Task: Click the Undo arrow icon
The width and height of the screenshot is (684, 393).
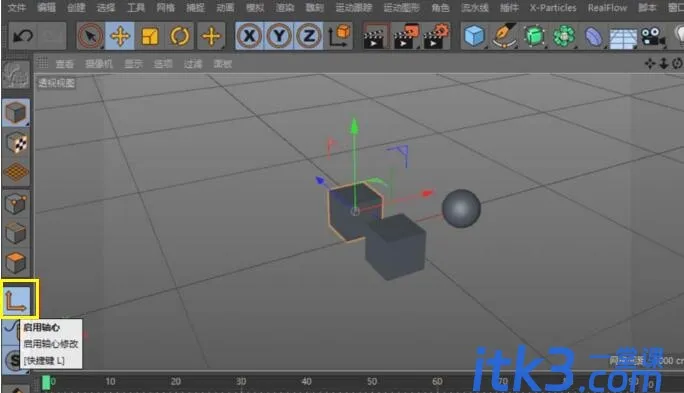Action: [x=23, y=36]
